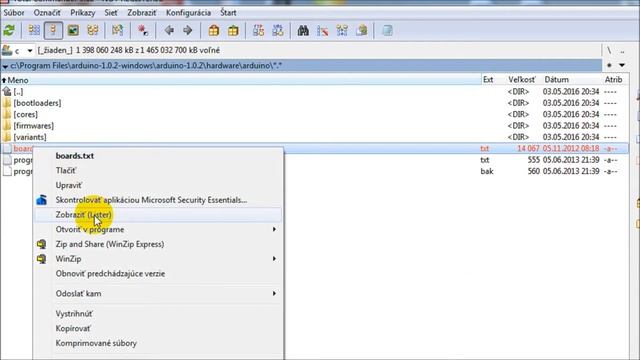
Task: Select the [..] parent folder row
Action: click(314, 91)
